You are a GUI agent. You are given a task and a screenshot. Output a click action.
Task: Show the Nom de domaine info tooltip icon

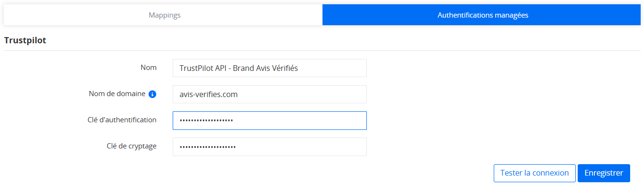[152, 94]
